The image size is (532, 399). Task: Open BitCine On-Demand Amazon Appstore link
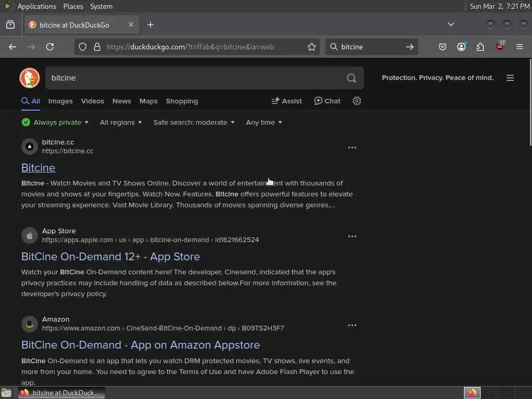click(140, 345)
